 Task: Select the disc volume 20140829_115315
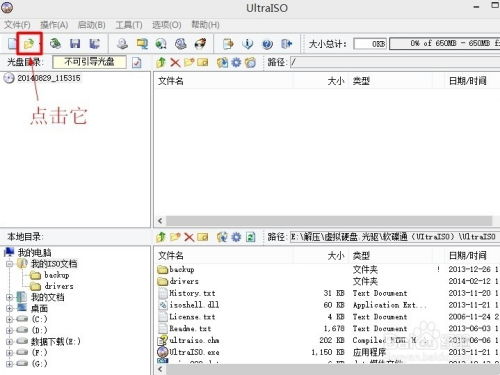point(49,78)
